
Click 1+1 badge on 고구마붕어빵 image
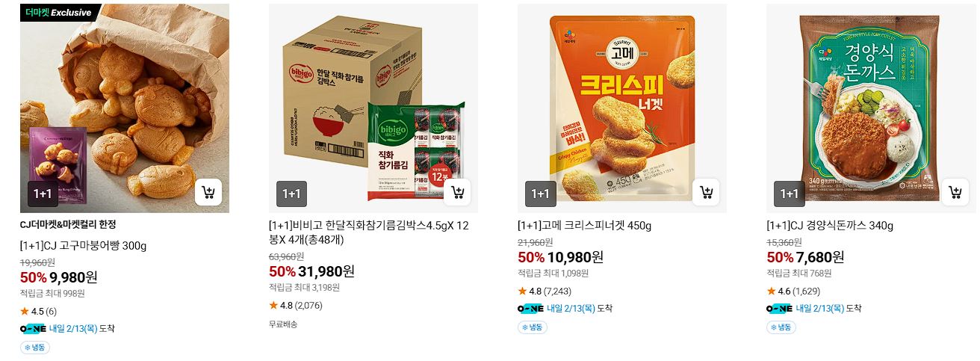click(43, 194)
